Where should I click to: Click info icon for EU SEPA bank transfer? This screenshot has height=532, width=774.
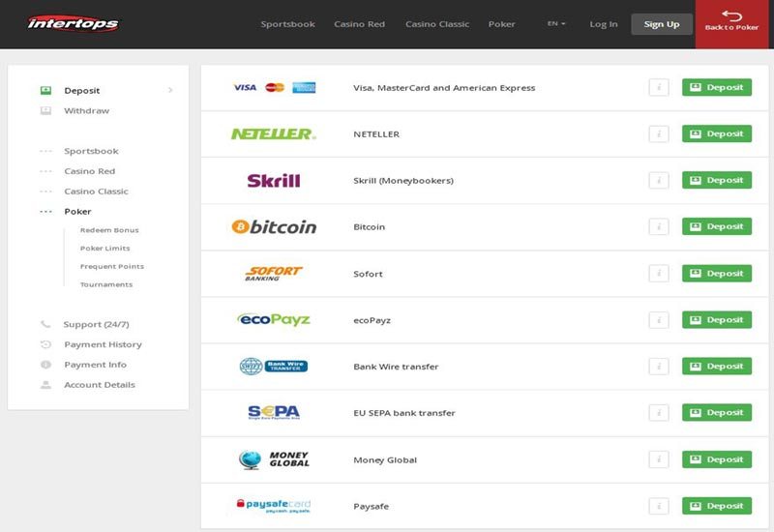[659, 413]
